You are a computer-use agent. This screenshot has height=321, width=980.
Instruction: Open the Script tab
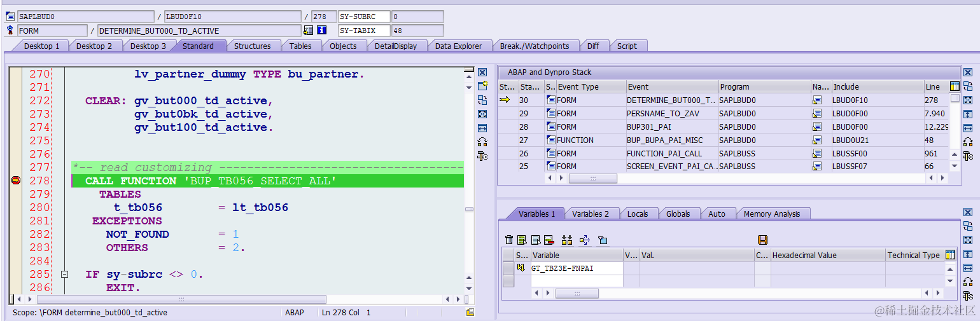click(627, 46)
